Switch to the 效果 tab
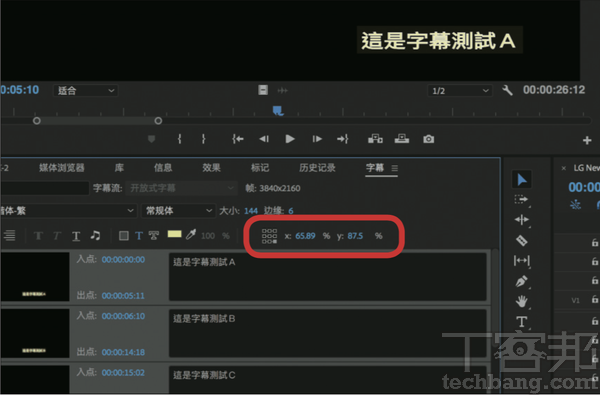This screenshot has height=395, width=600. click(211, 168)
